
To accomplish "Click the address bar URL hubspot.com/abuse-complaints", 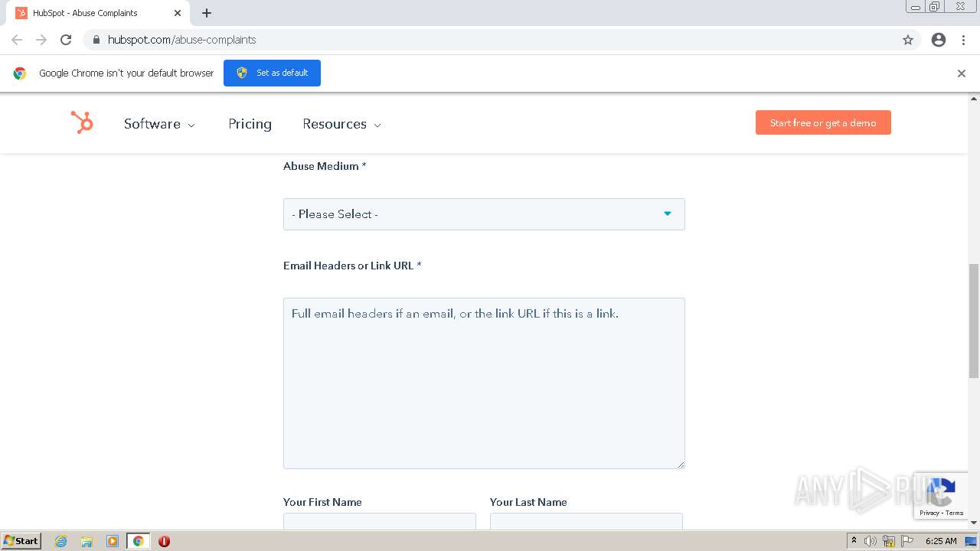I will pos(182,40).
